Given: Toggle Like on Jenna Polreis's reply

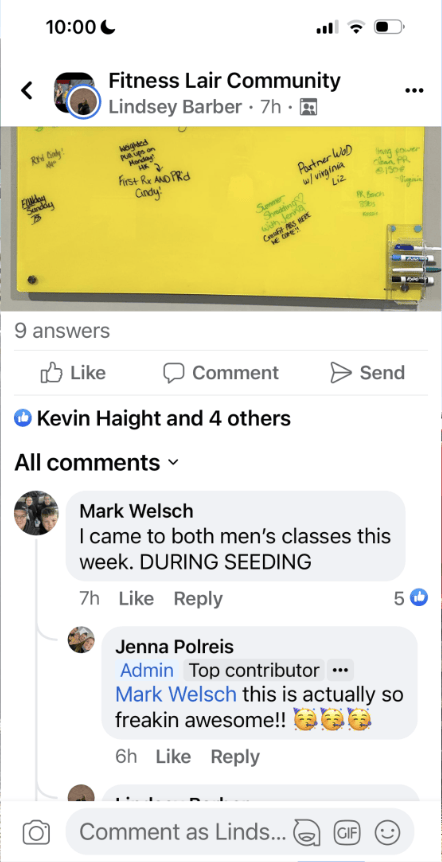Looking at the screenshot, I should tap(173, 757).
